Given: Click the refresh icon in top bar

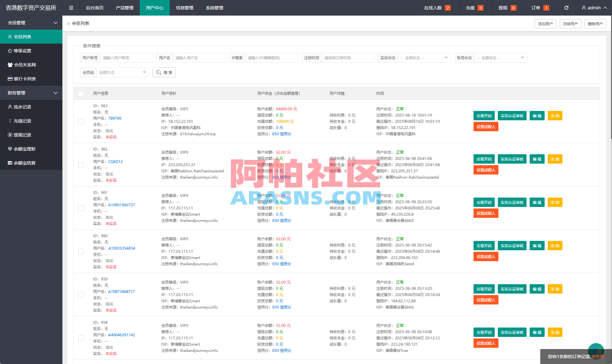Looking at the screenshot, I should pos(566,7).
